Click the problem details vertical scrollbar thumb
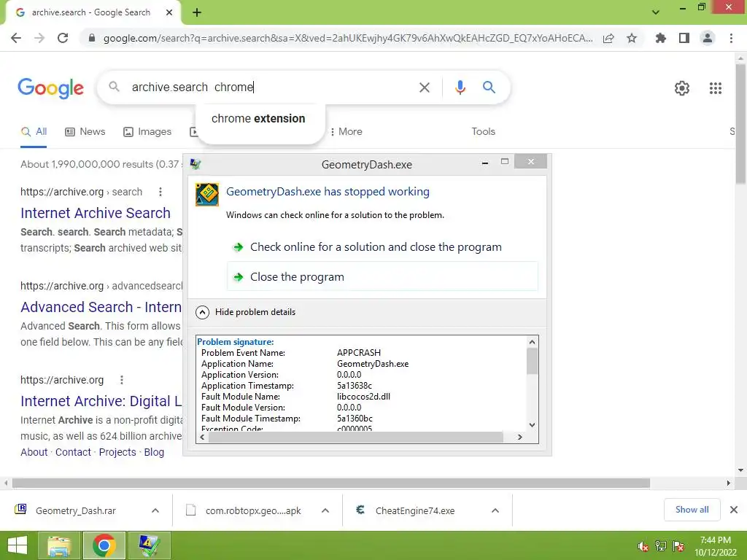 tap(532, 362)
